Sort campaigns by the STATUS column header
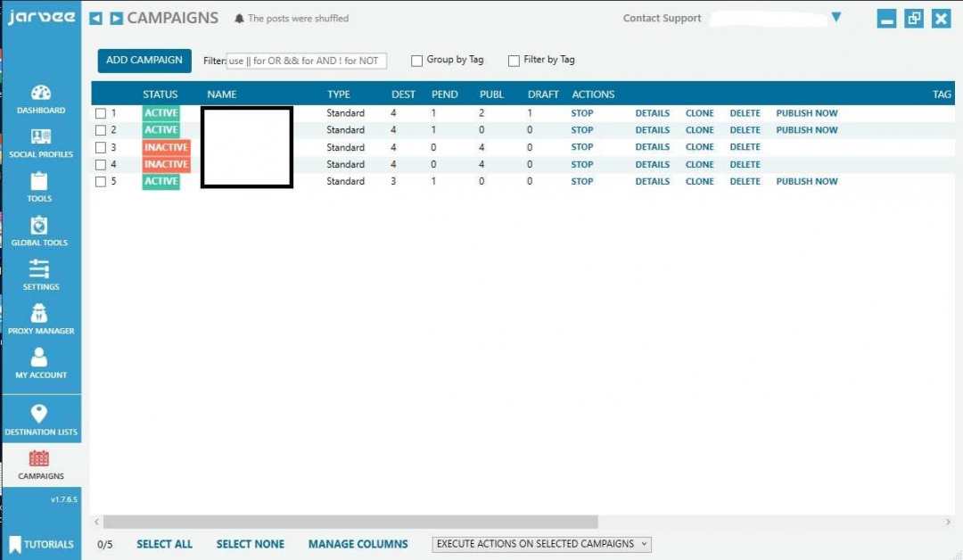This screenshot has height=560, width=963. pos(160,95)
